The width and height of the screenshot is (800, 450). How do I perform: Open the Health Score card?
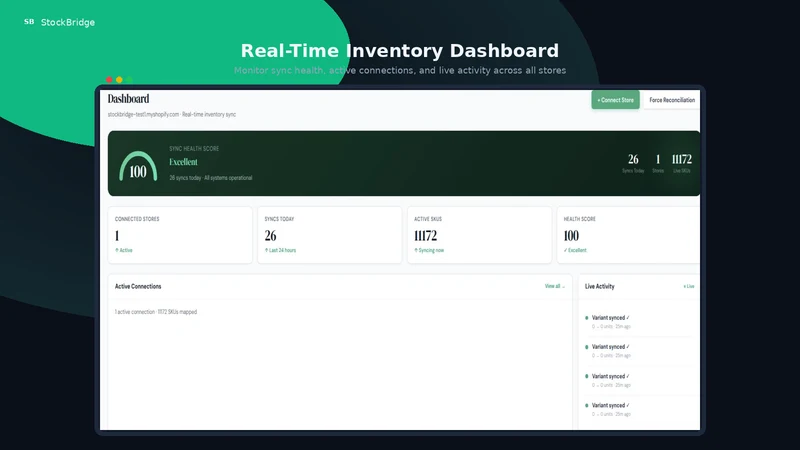(x=629, y=235)
